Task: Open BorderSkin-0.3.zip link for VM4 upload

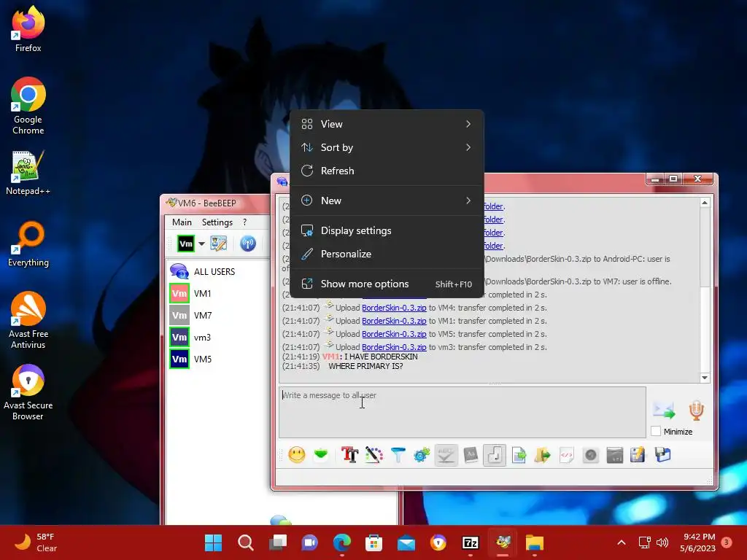Action: 394,308
